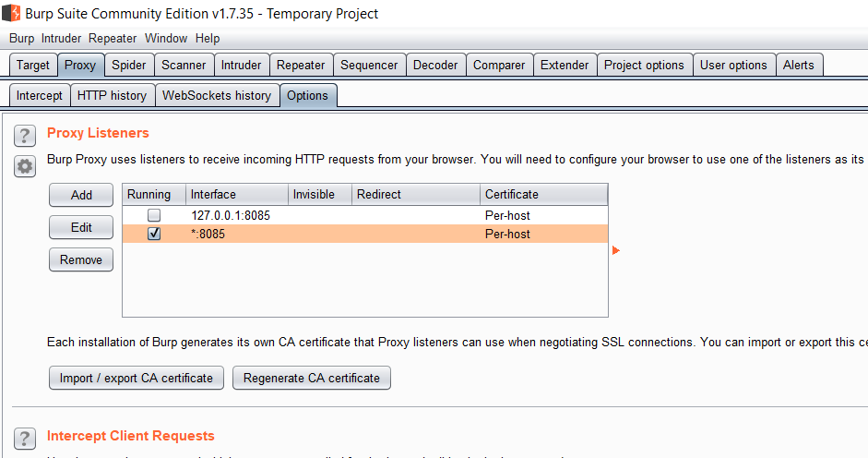Sort by the Invisible column header
Screen dimensions: 868x458
click(x=320, y=195)
